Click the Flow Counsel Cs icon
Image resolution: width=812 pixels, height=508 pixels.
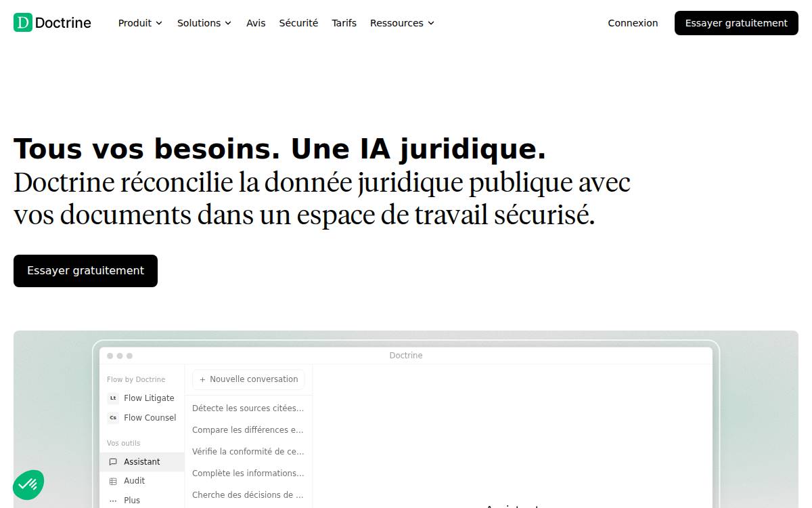point(113,418)
